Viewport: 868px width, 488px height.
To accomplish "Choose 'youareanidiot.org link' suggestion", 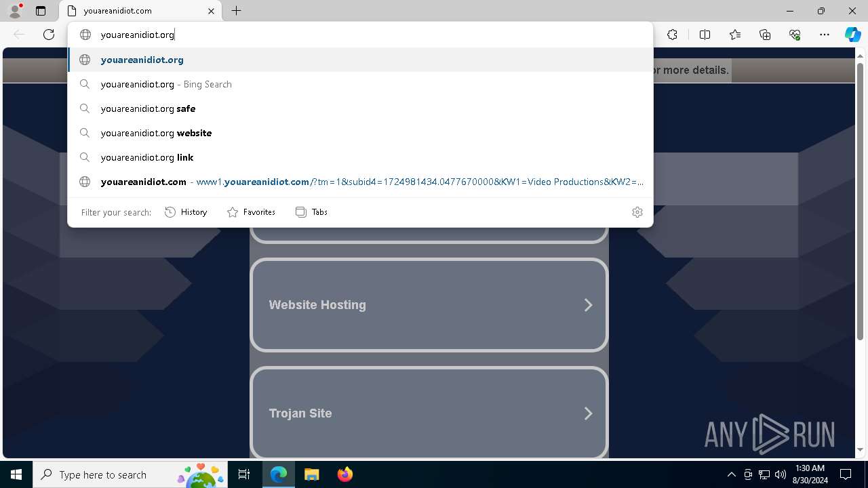I will point(360,157).
